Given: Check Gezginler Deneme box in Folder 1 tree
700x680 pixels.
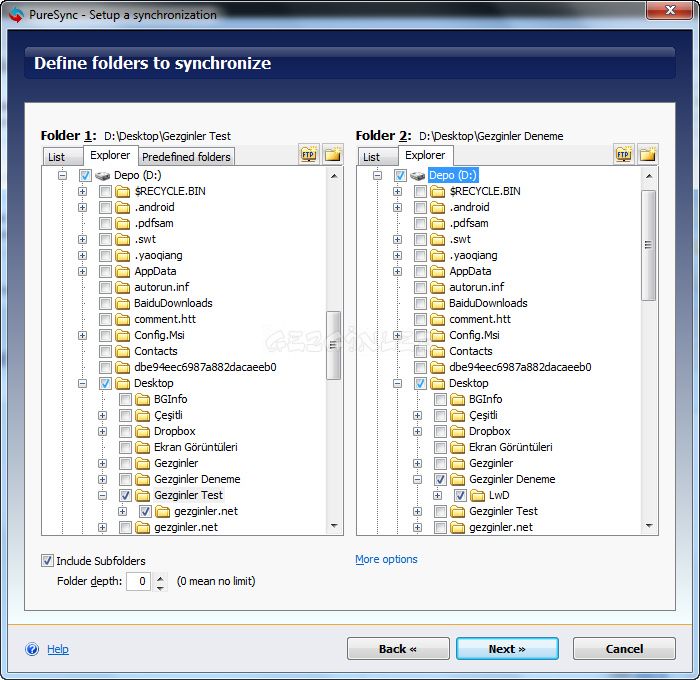Looking at the screenshot, I should (x=125, y=479).
